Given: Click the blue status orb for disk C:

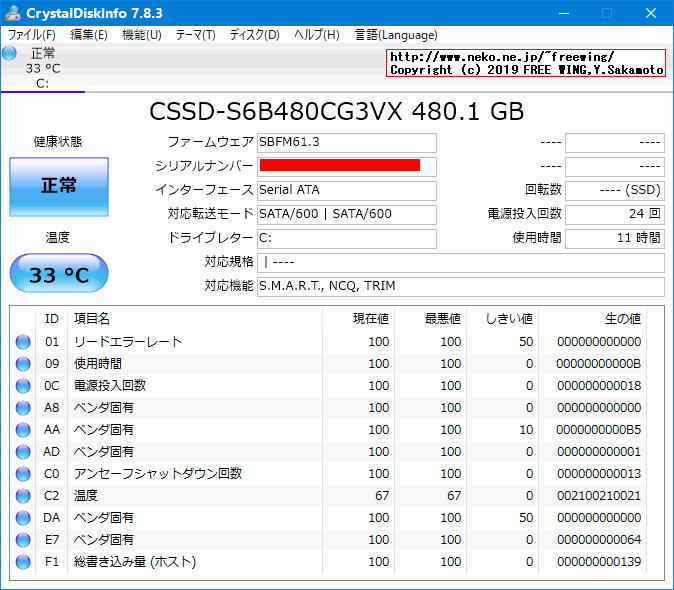Looking at the screenshot, I should (x=9, y=53).
